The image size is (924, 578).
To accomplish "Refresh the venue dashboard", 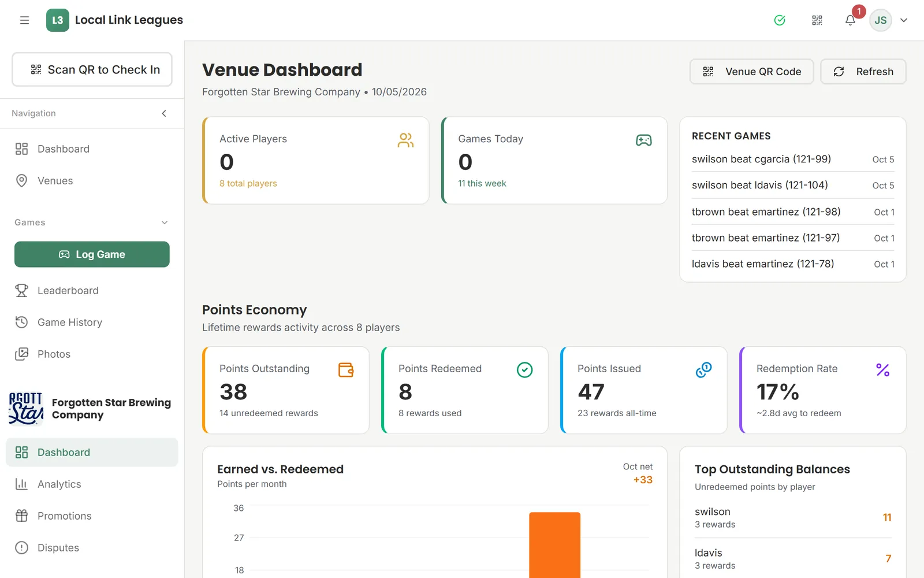I will [x=863, y=72].
